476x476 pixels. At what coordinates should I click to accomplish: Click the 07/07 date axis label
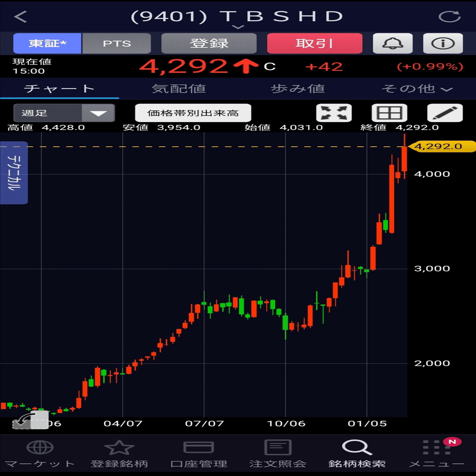(205, 424)
